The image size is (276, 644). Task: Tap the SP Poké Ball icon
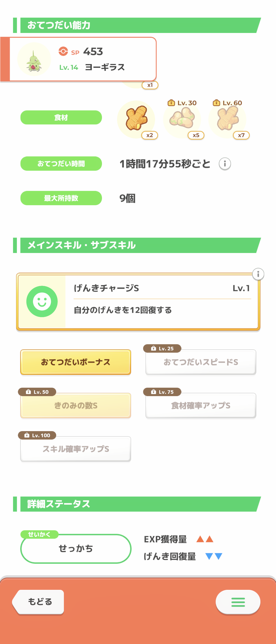tap(63, 51)
